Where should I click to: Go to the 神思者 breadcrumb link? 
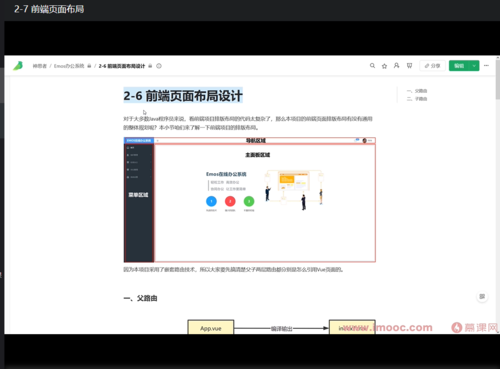tap(40, 66)
